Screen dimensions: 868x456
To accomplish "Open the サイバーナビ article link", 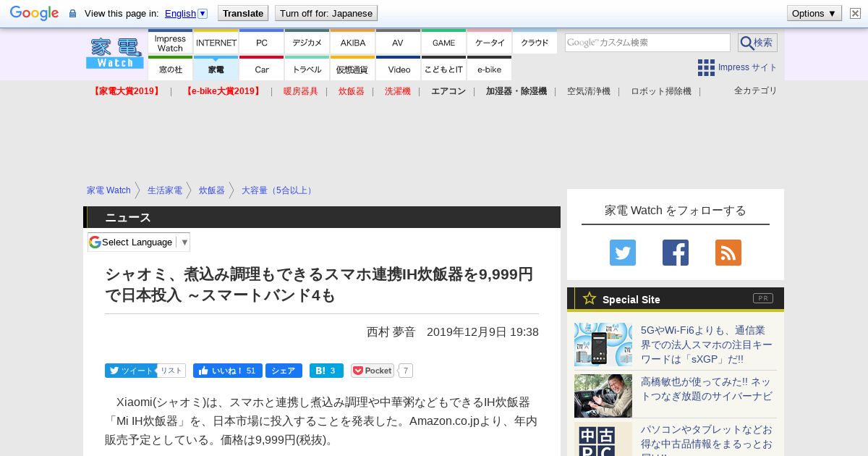I will click(707, 389).
